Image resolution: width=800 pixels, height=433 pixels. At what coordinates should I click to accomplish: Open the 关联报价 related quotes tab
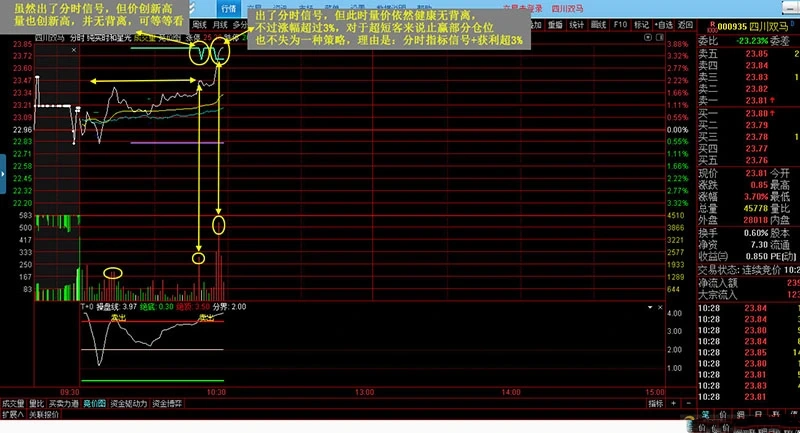point(44,415)
